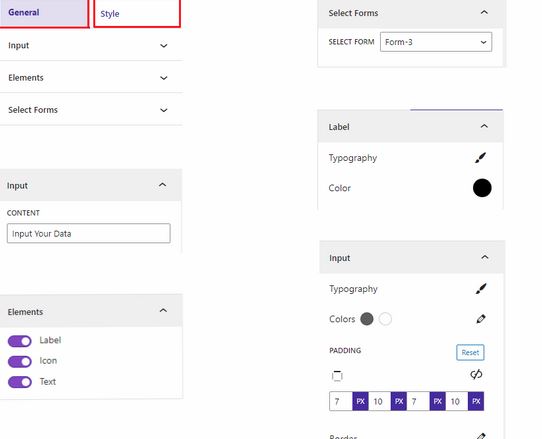Open the black Label Color swatch
The width and height of the screenshot is (542, 439).
pyautogui.click(x=482, y=188)
